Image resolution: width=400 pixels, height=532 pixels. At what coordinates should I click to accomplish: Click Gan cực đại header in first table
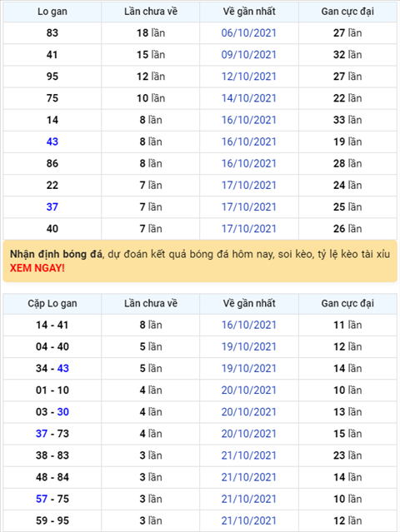(347, 12)
